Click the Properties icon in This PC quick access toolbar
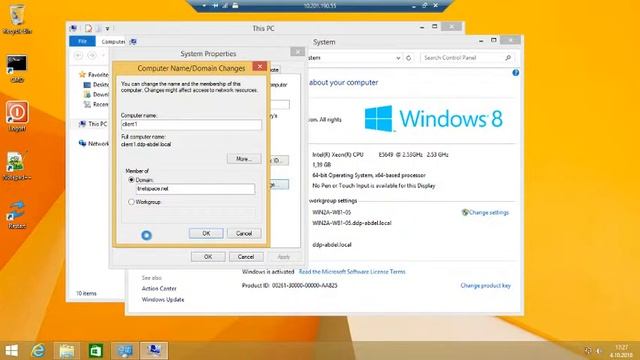The height and width of the screenshot is (360, 640). (89, 28)
